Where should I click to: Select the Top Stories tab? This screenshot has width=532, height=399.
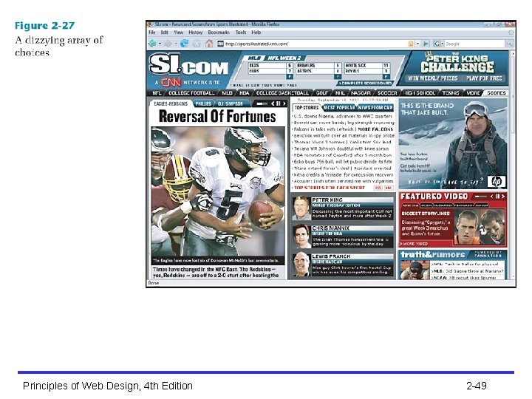point(307,108)
